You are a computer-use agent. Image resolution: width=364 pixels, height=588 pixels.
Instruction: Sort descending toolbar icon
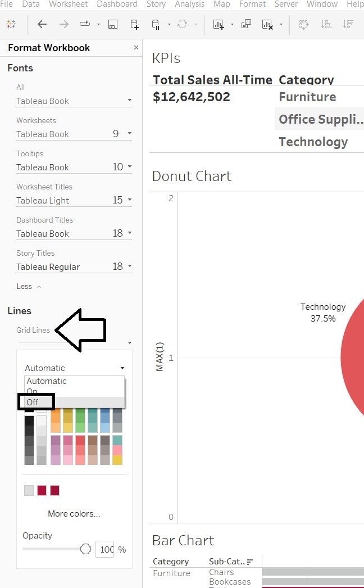348,25
